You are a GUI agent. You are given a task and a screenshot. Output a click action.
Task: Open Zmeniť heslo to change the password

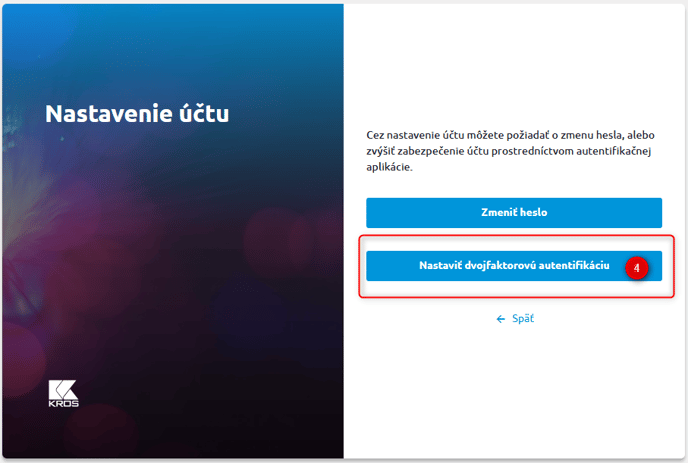pyautogui.click(x=514, y=213)
